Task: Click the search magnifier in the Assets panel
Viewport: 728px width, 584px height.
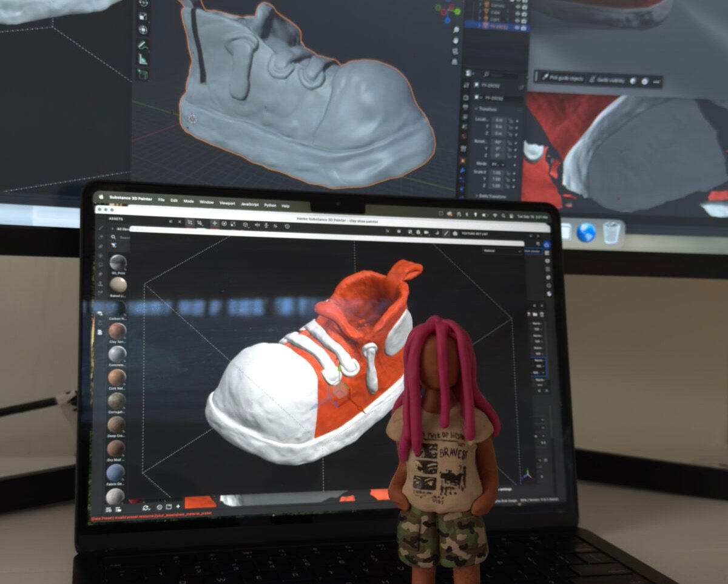Action: pos(113,237)
